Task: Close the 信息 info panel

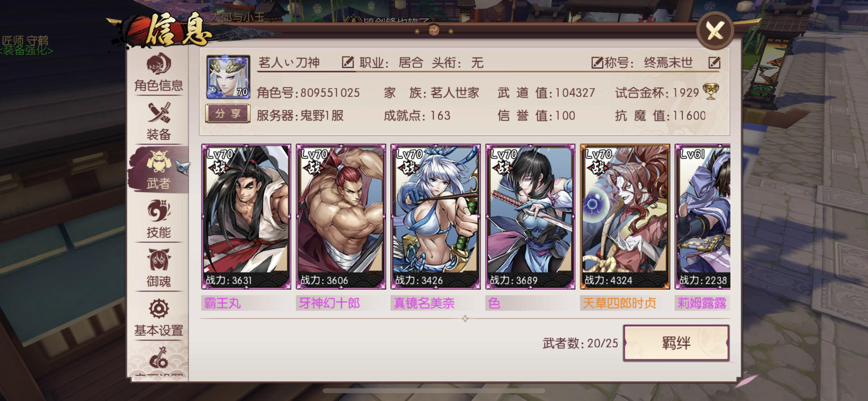Action: tap(715, 31)
